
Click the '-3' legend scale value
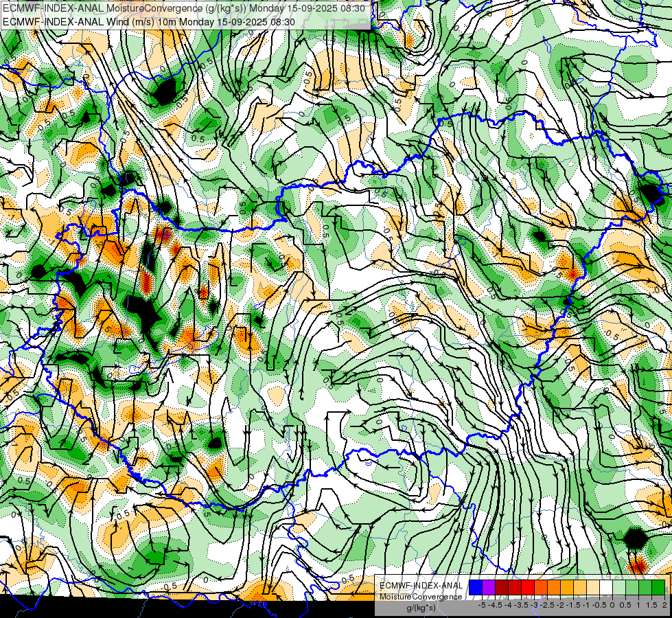[x=535, y=605]
